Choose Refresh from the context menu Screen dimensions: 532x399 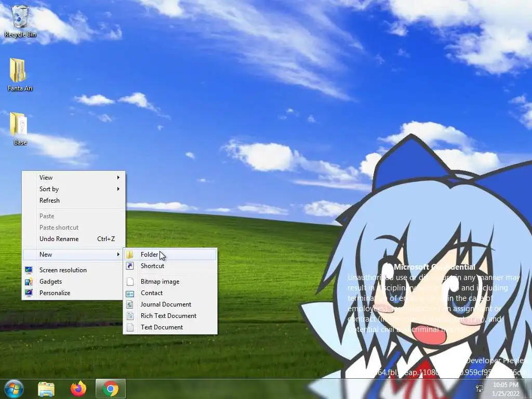point(74,201)
